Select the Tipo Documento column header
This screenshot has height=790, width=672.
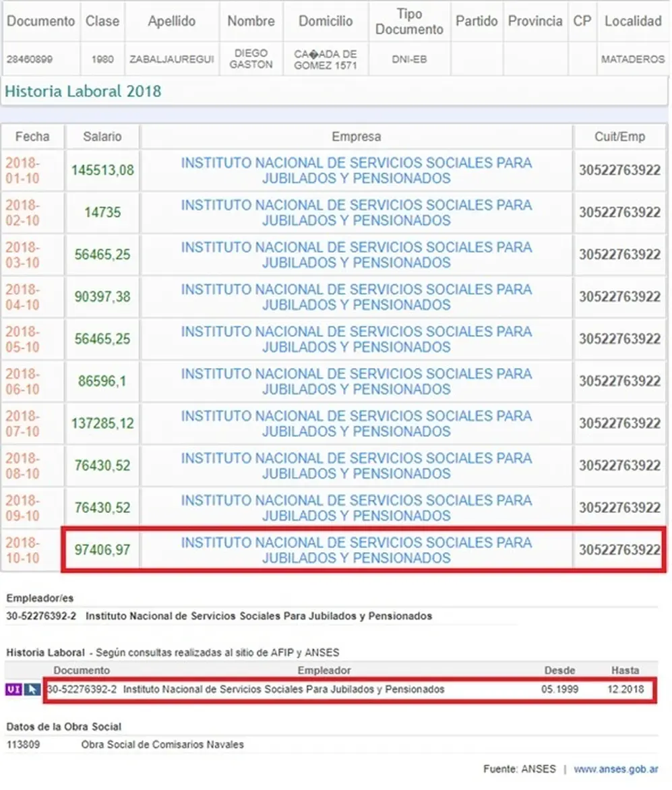pos(409,22)
